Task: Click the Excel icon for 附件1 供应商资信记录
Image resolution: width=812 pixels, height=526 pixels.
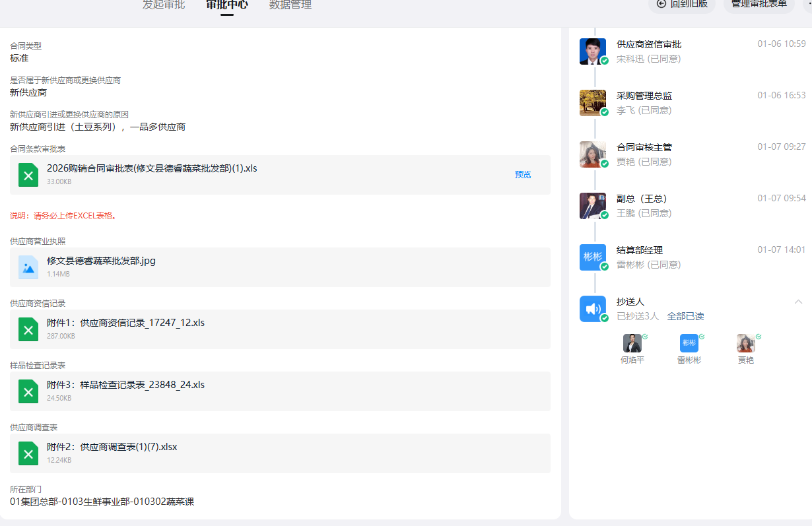Action: (x=28, y=329)
